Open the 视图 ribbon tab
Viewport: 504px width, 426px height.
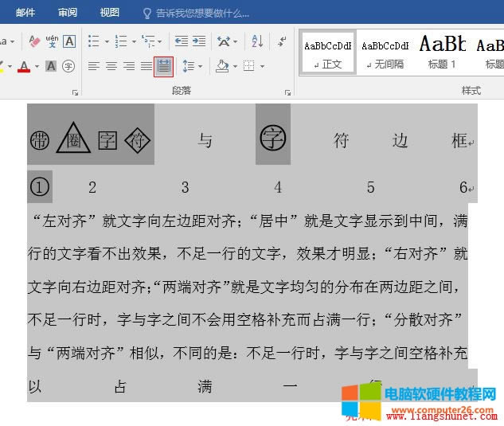click(x=109, y=13)
